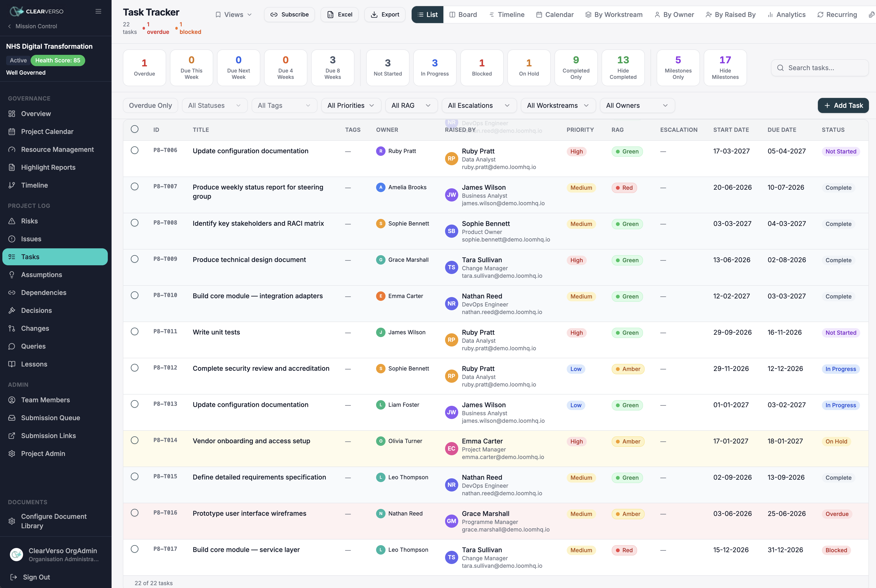Expand the All RAG filter

pyautogui.click(x=411, y=105)
